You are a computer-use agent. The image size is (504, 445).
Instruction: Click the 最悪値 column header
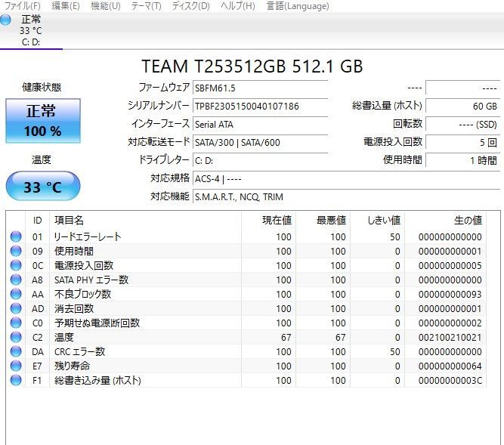click(323, 221)
